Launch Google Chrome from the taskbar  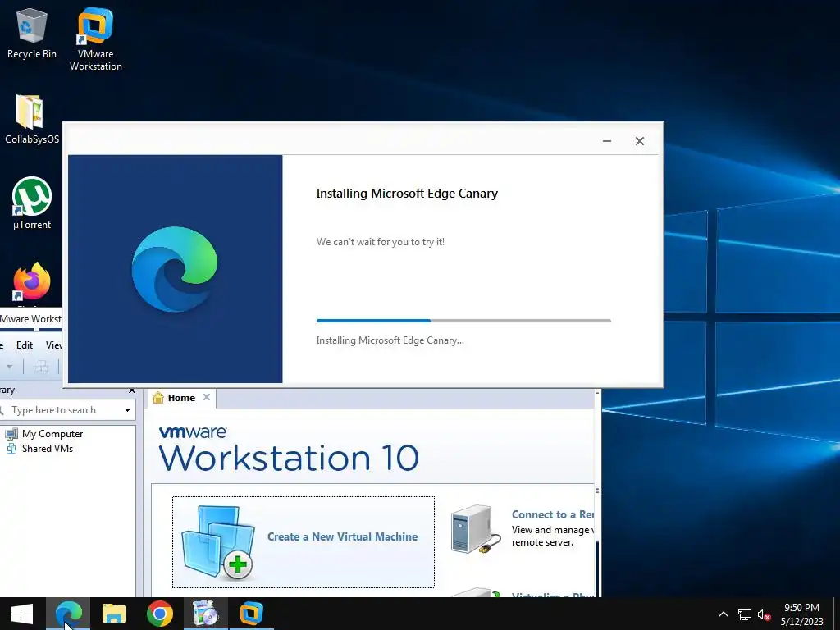160,614
